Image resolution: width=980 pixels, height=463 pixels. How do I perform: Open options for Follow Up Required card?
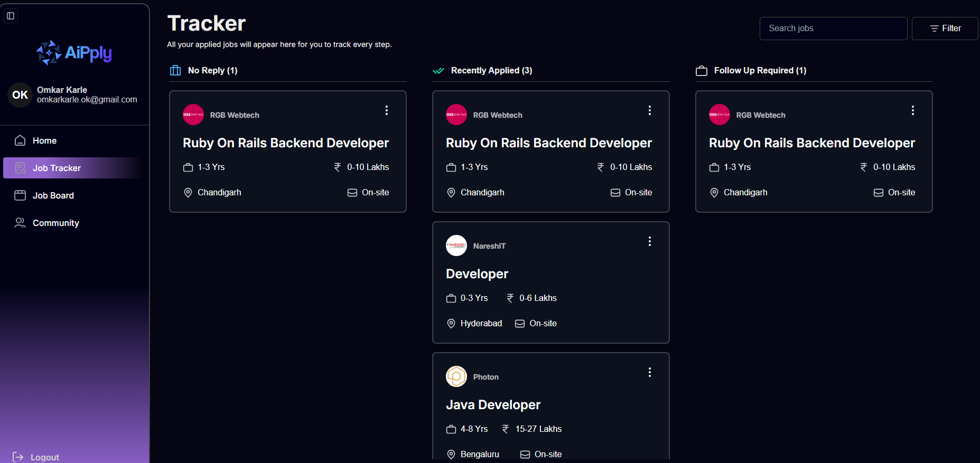point(913,110)
